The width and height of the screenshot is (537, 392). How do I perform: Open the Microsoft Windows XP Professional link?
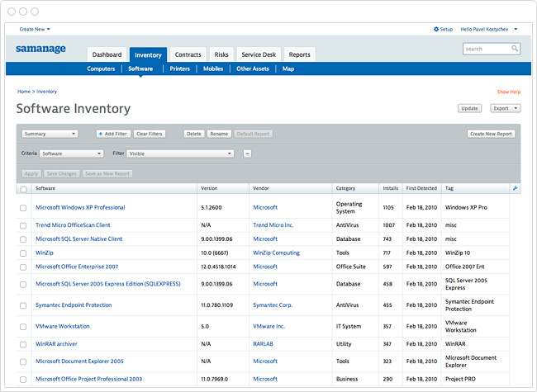coord(80,207)
